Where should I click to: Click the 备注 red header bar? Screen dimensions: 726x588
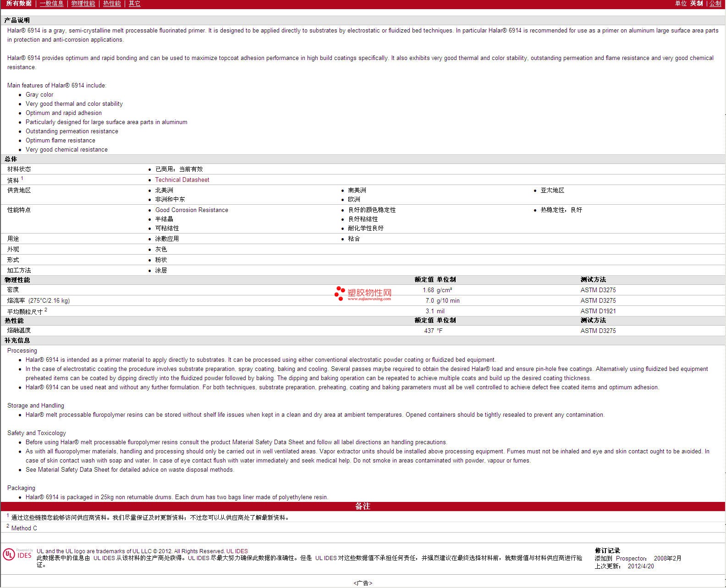click(363, 506)
